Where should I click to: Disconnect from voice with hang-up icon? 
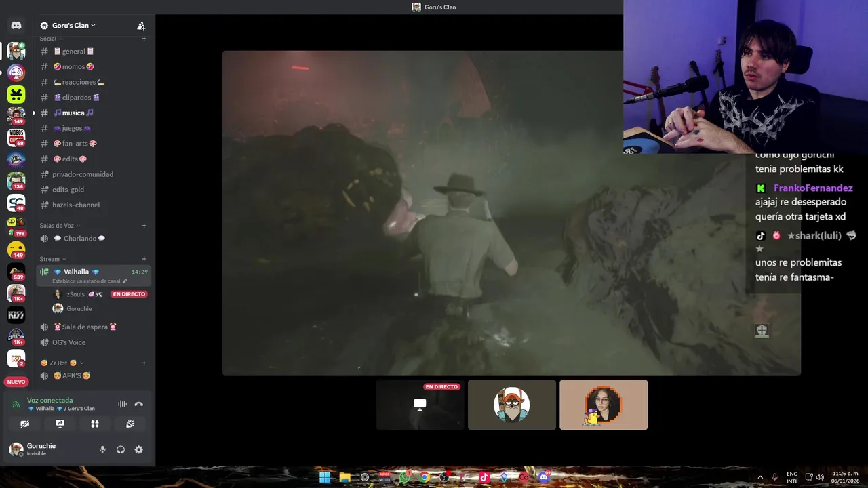(x=139, y=404)
